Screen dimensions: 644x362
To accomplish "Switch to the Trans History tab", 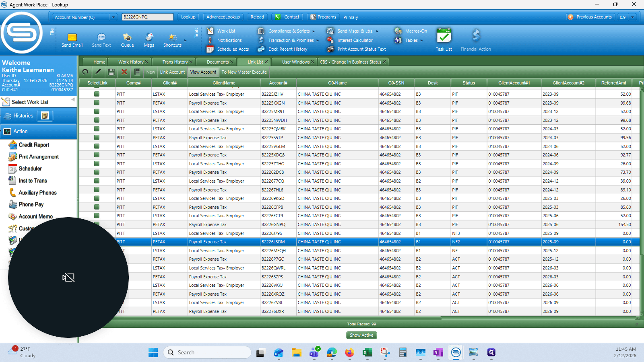I will (x=175, y=62).
